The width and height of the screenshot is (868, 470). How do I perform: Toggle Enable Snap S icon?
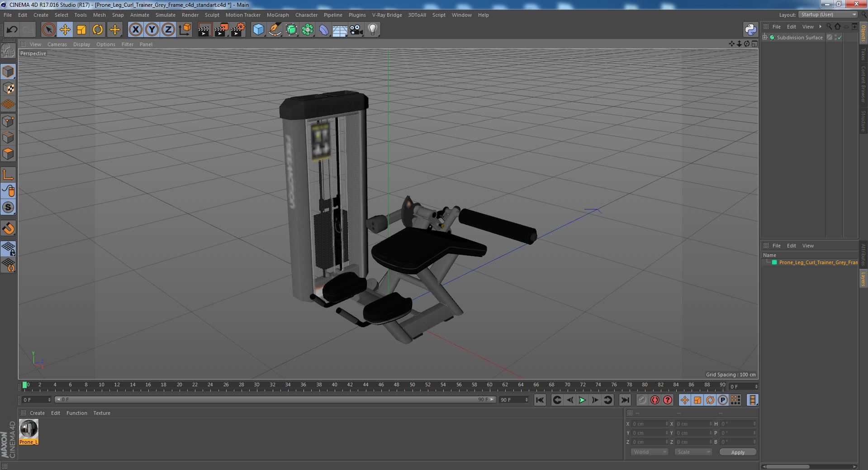coord(8,208)
